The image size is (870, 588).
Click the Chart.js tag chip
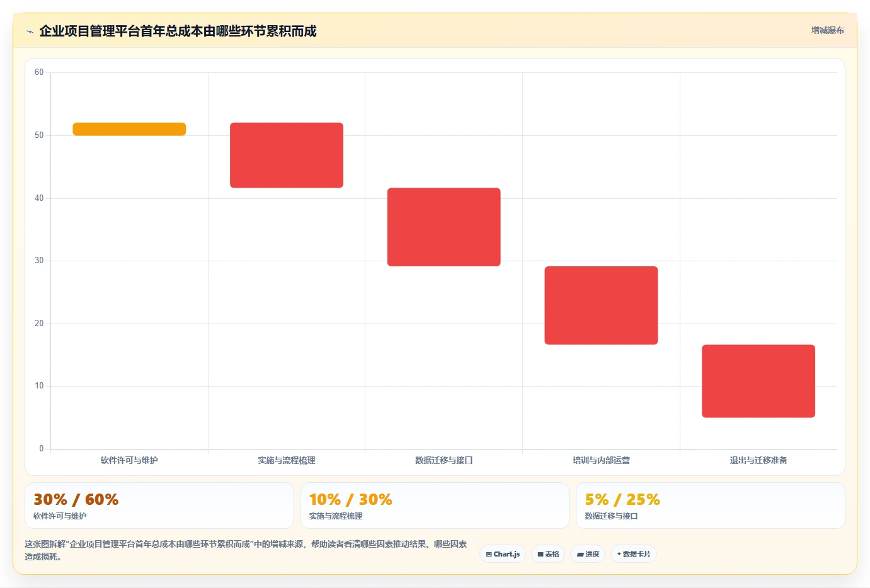click(x=503, y=554)
